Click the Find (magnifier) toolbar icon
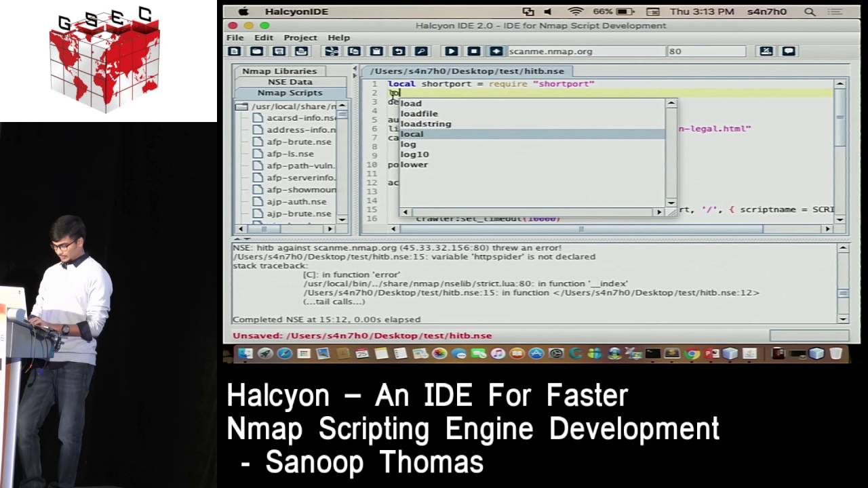Viewport: 868px width, 488px height. click(421, 51)
